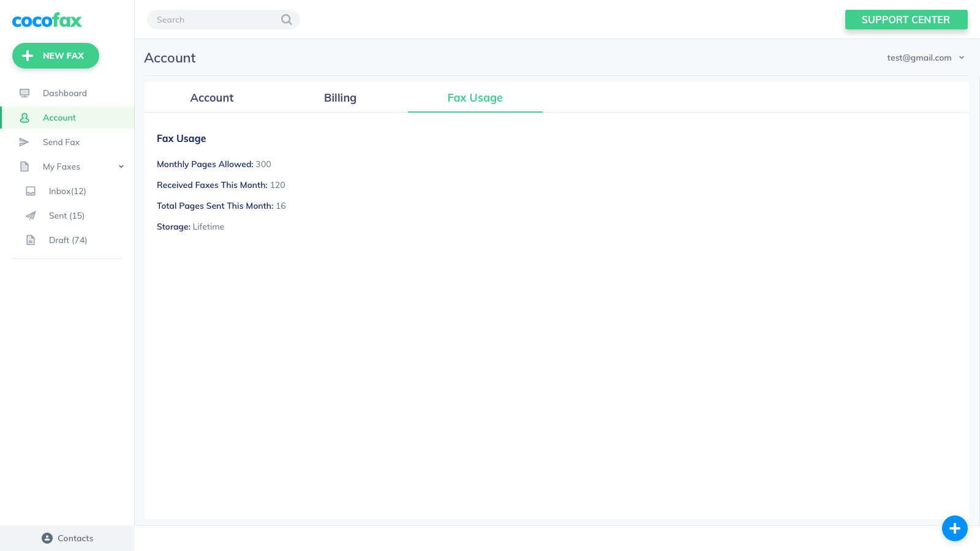Select the Dashboard icon in the sidebar
This screenshot has height=551, width=980.
coord(24,93)
